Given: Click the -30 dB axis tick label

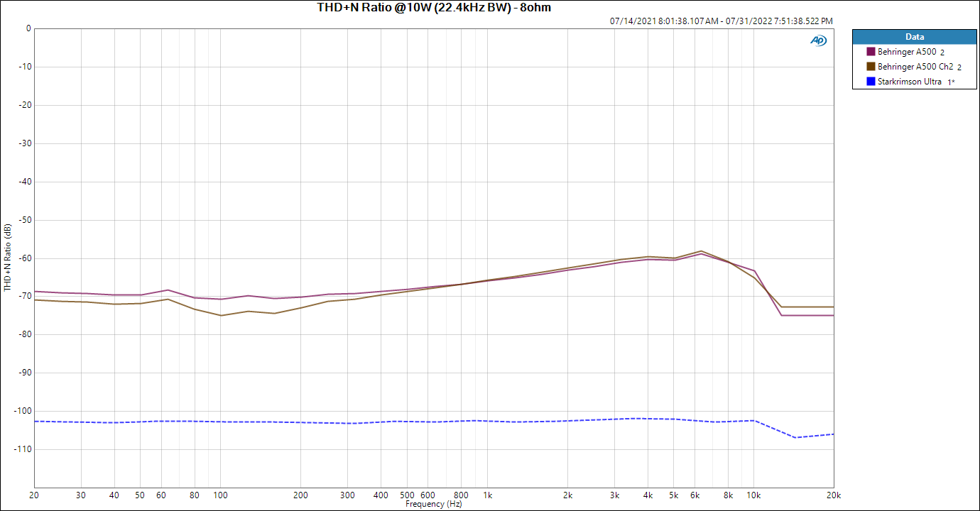Looking at the screenshot, I should [x=24, y=143].
